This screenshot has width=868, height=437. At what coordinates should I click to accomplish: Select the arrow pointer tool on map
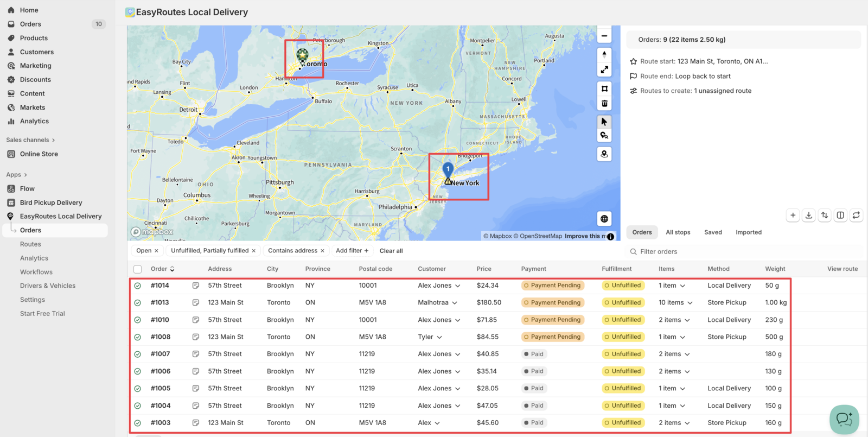[604, 122]
